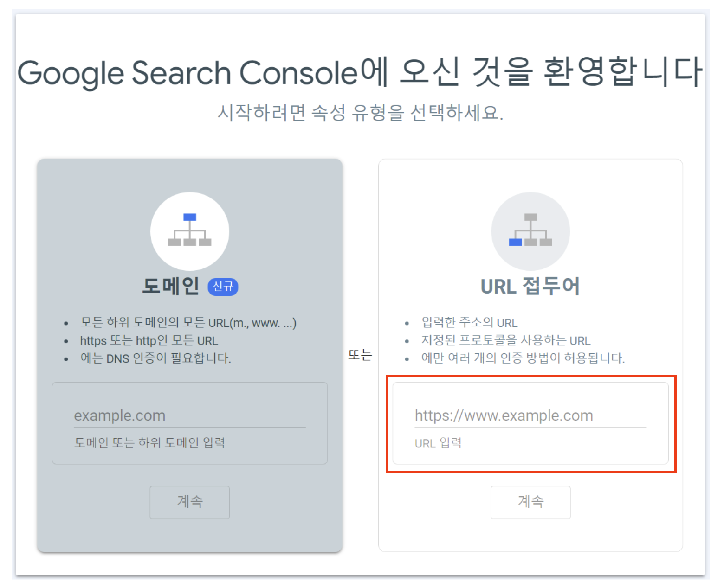Click the 도메인 또는 하위 도메인 입력 helper label
Viewport: 724px width, 588px height.
click(149, 443)
